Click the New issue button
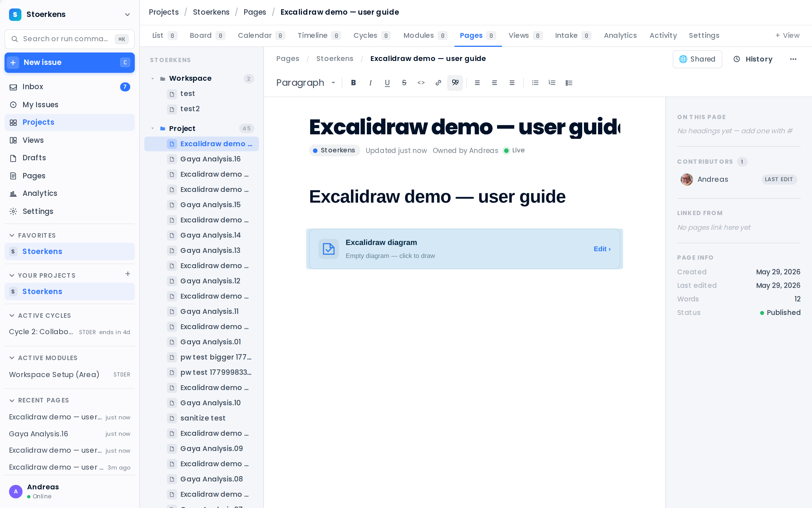This screenshot has height=508, width=812. click(x=69, y=62)
